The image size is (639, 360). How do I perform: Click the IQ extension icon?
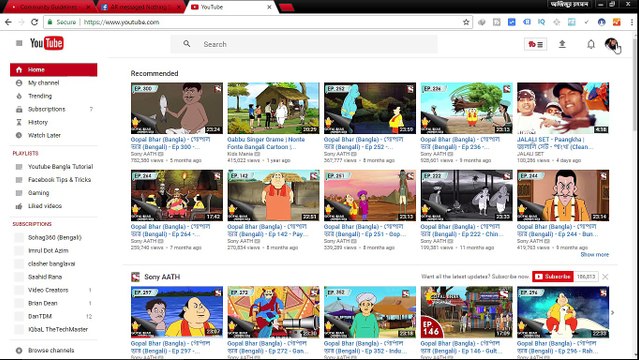coord(541,22)
